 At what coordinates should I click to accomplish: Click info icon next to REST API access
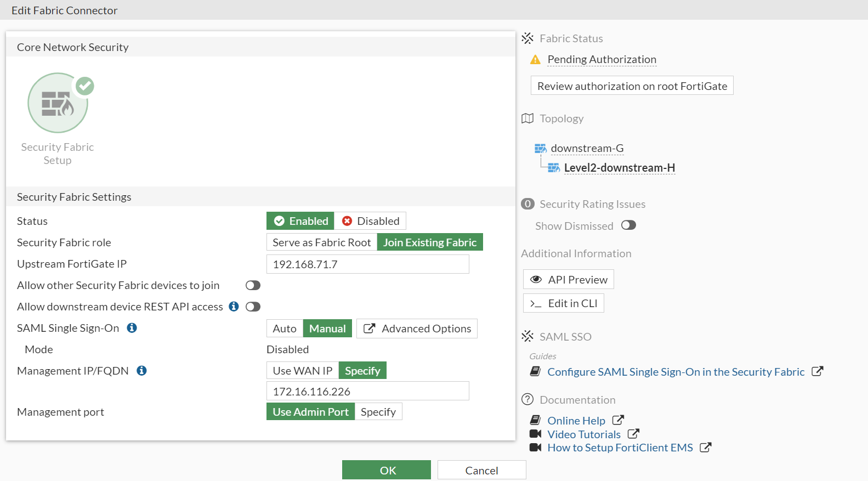(x=234, y=307)
